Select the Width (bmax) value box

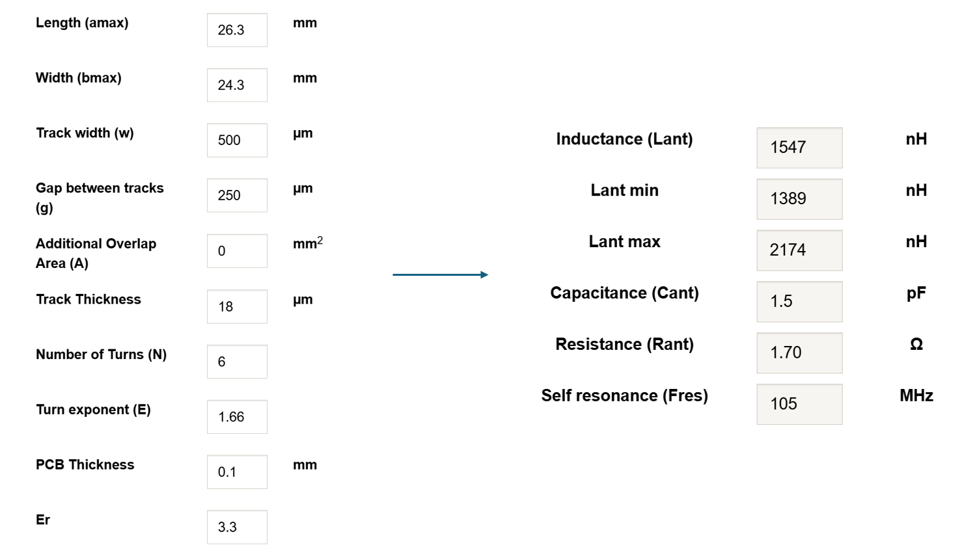(x=237, y=85)
